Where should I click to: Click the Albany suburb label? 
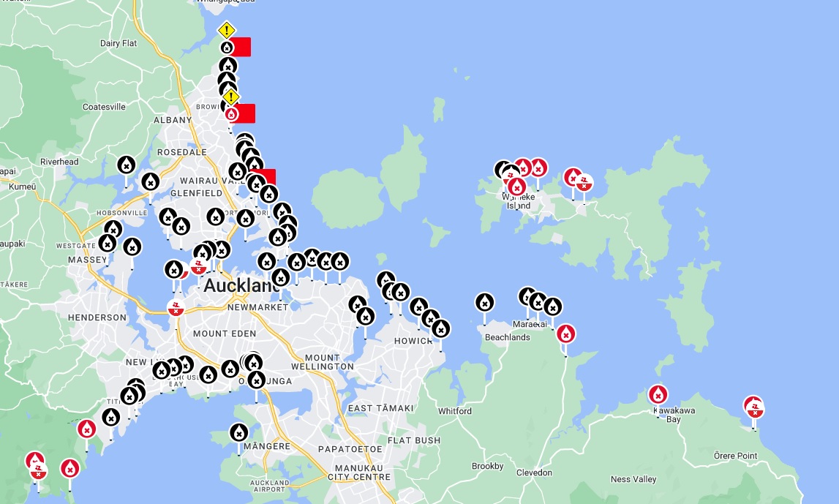(x=173, y=120)
